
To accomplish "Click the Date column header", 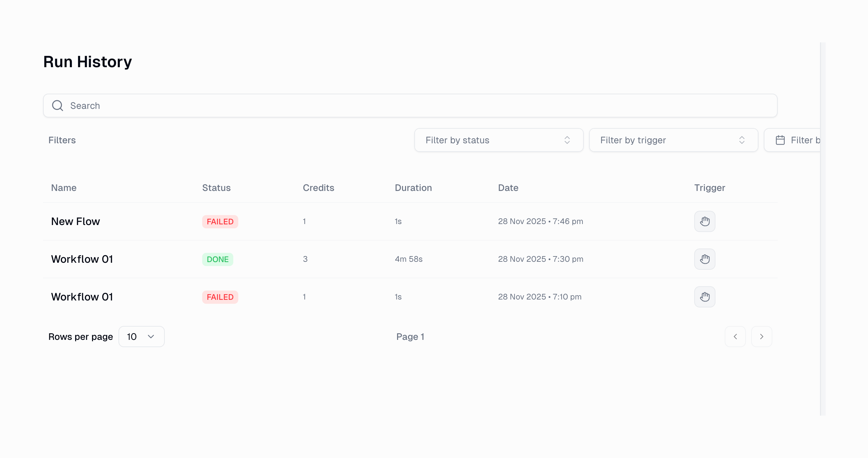I will coord(508,188).
